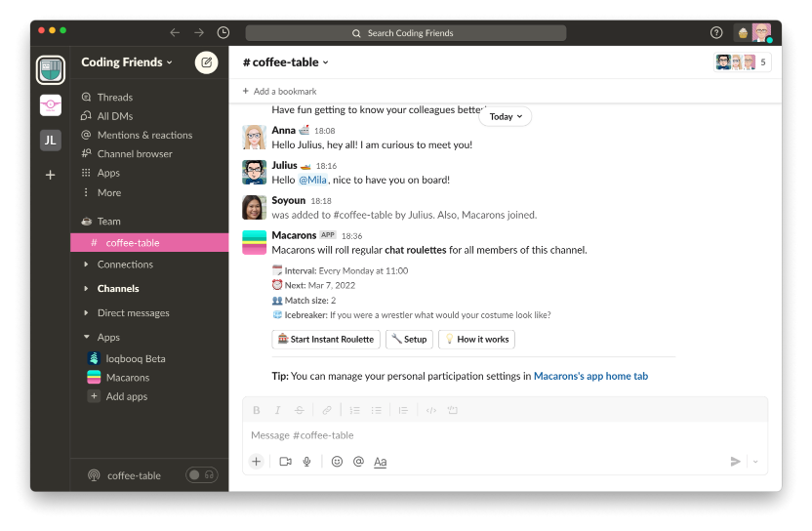Insert a link in the composer
Viewport: 812px width, 531px height.
[x=327, y=410]
